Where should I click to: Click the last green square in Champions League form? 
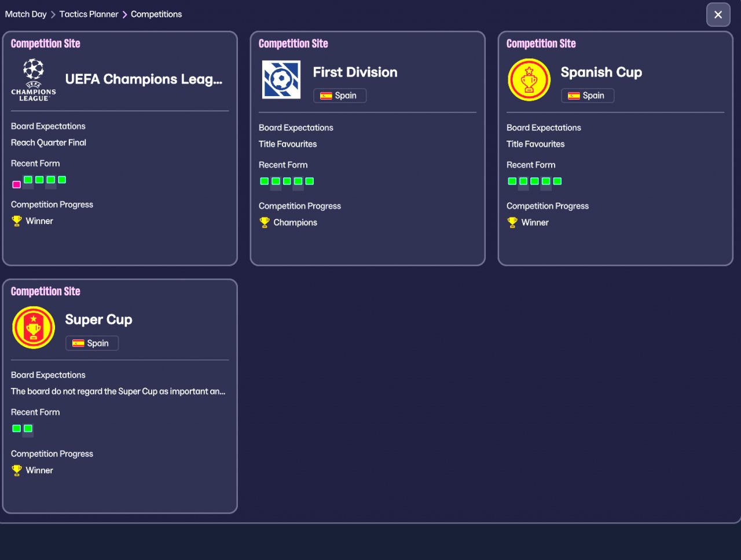click(x=62, y=180)
